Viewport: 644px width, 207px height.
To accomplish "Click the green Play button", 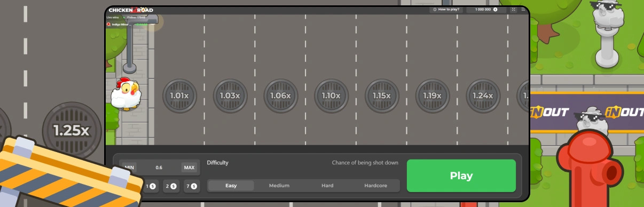I will click(461, 176).
